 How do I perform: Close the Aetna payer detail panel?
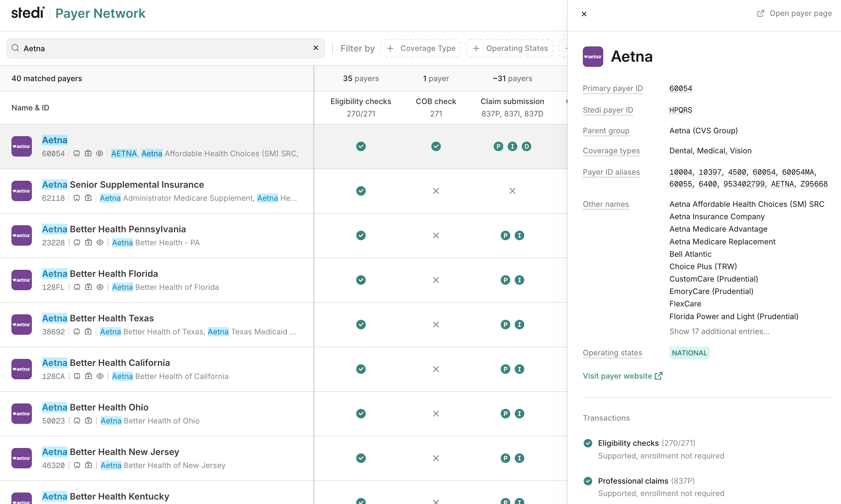[x=584, y=14]
